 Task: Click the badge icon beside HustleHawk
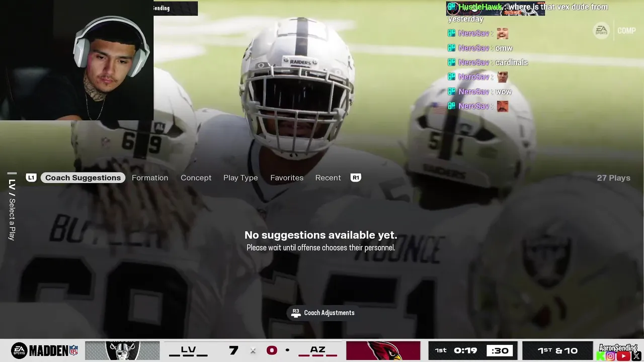[x=452, y=7]
